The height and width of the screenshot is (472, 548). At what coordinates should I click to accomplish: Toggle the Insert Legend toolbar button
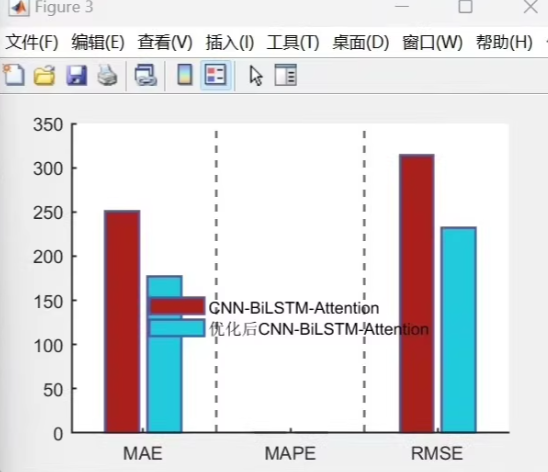[x=216, y=75]
